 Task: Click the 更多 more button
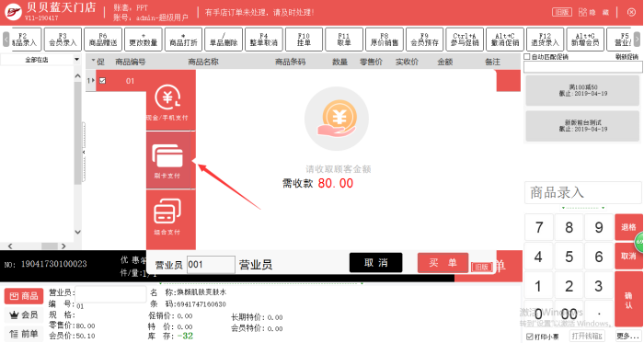click(x=628, y=336)
